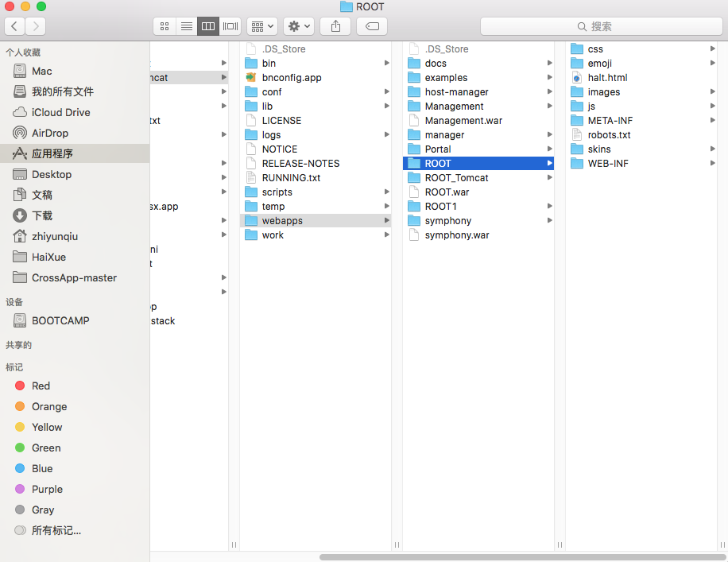Open iCloud Drive in the sidebar
Image resolution: width=728 pixels, height=562 pixels.
(75, 112)
